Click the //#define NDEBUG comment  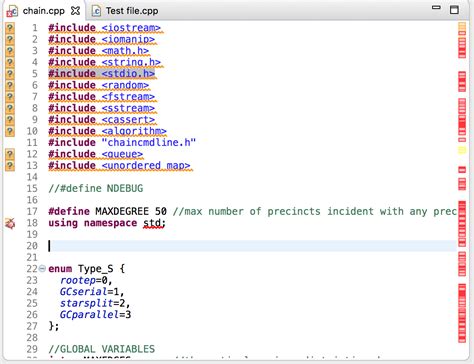point(96,188)
